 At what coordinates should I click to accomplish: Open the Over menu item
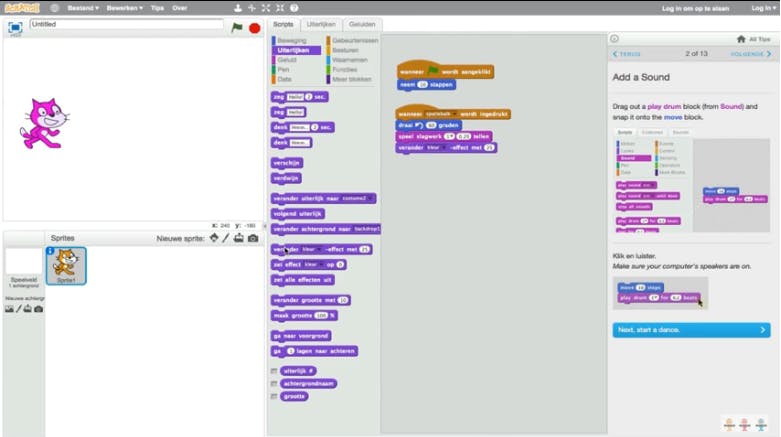[x=180, y=8]
